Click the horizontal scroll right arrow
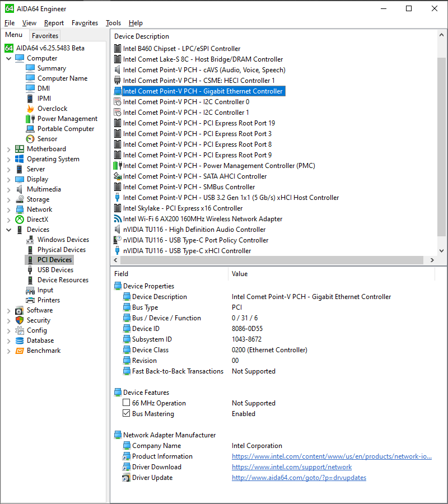Image resolution: width=448 pixels, height=504 pixels. [432, 260]
